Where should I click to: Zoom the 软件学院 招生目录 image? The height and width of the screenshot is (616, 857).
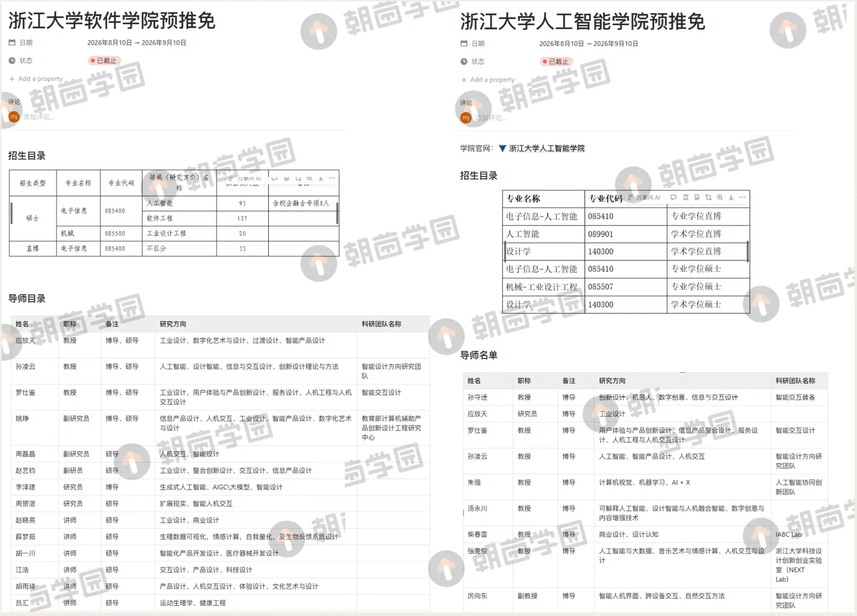(310, 178)
